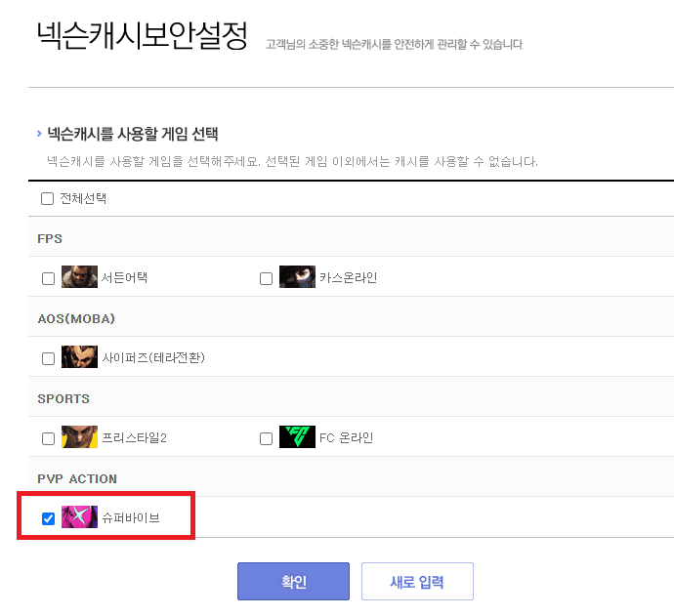Select the 사이퍼즈(테라전환) checkbox
Image resolution: width=674 pixels, height=616 pixels.
pos(48,358)
